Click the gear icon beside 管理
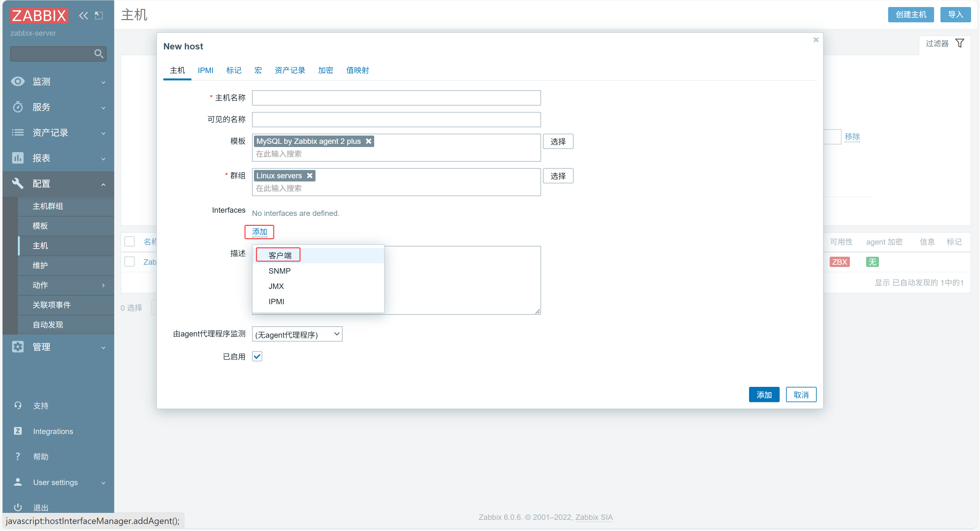The height and width of the screenshot is (531, 980). 18,347
